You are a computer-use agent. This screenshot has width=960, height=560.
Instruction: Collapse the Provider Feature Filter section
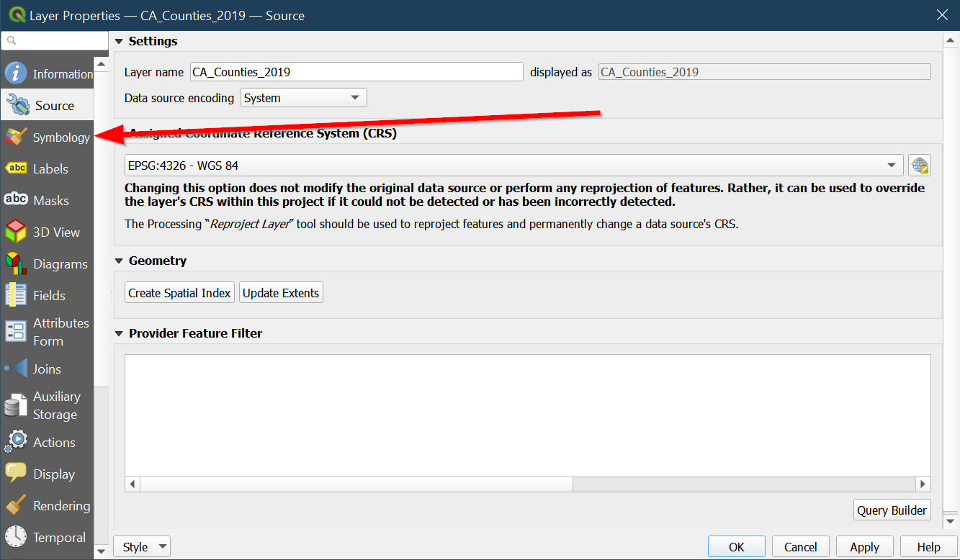pos(120,334)
